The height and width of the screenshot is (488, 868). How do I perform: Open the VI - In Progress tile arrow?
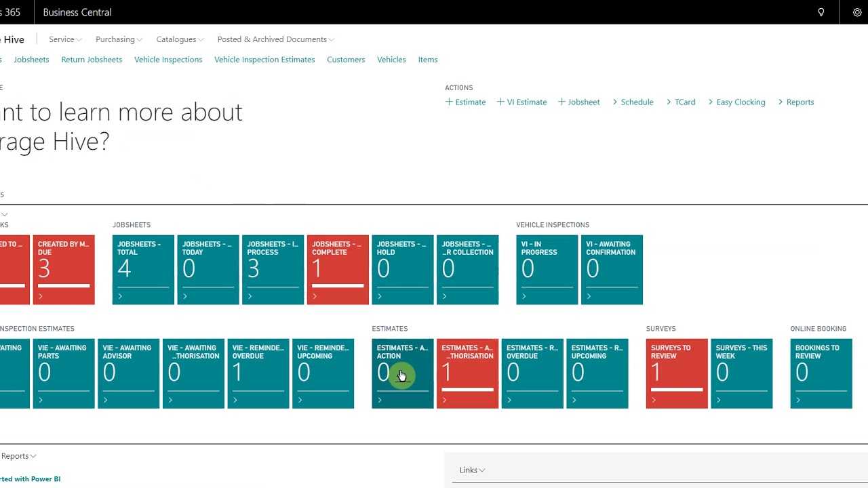click(524, 296)
